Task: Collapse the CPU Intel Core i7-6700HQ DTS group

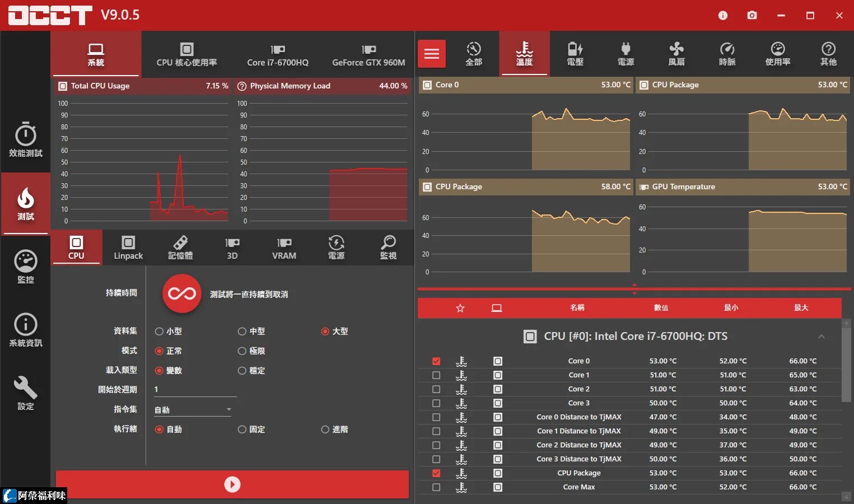Action: [822, 337]
